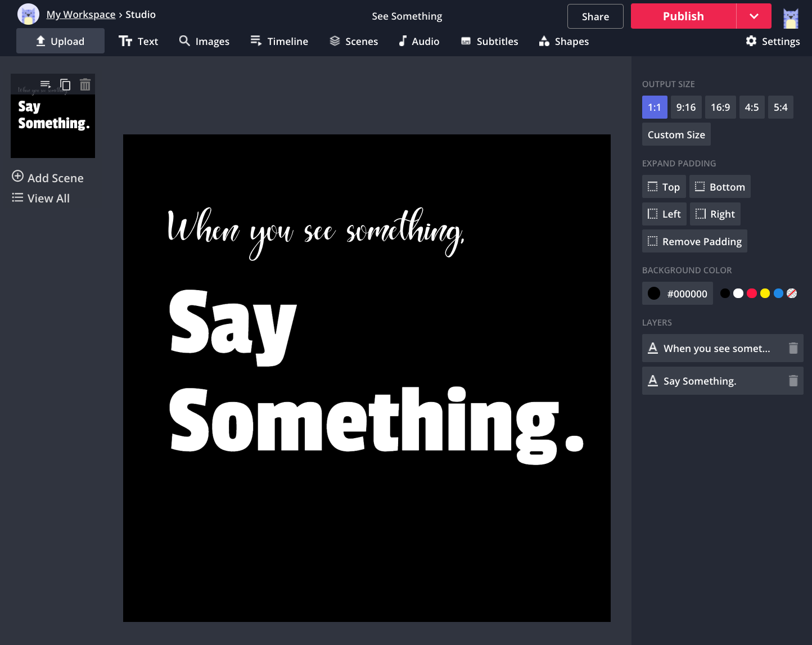The height and width of the screenshot is (645, 812).
Task: Choose the yellow color swatch
Action: pos(765,293)
